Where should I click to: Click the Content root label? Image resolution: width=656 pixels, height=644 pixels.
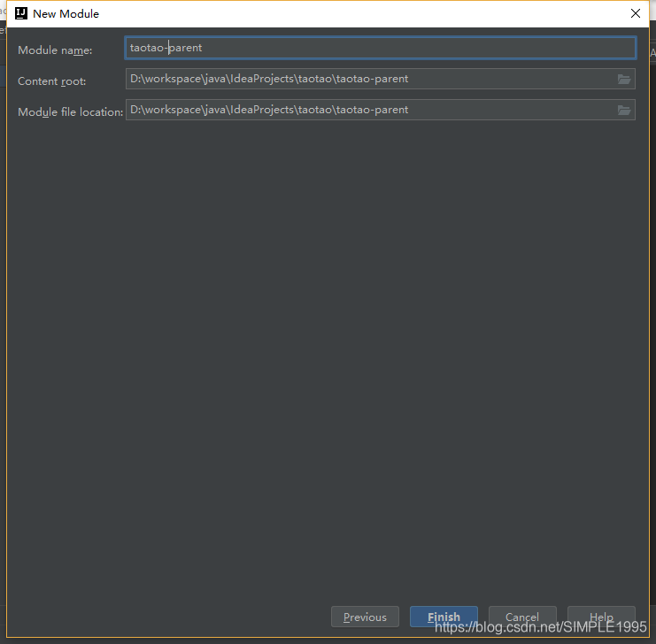click(x=52, y=81)
